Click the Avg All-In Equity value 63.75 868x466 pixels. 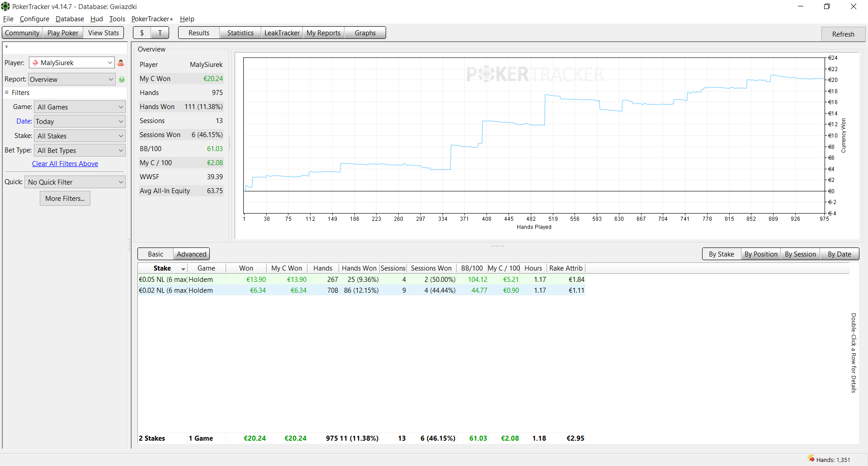click(x=215, y=191)
